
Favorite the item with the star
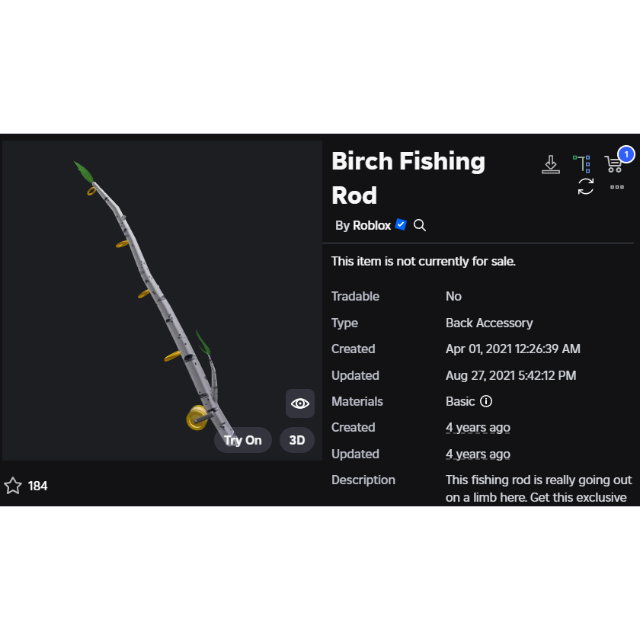click(x=13, y=486)
